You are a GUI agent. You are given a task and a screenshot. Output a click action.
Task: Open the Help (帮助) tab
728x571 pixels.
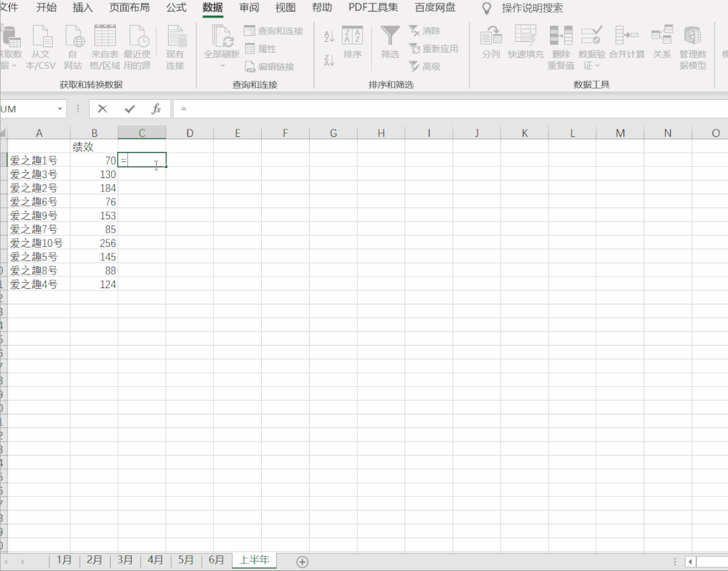click(x=322, y=7)
